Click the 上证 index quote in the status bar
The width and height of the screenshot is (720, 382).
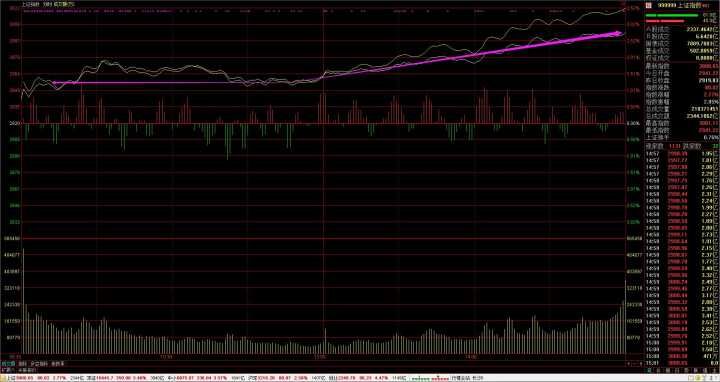coord(43,378)
